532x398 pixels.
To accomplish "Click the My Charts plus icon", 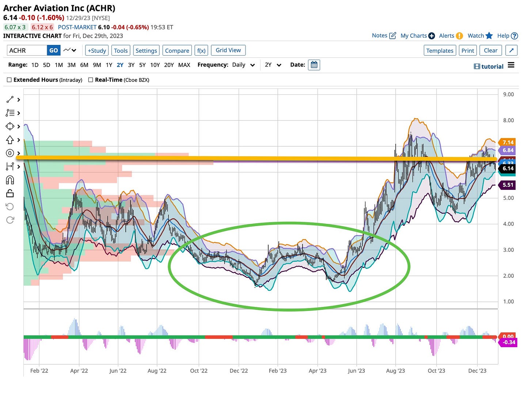I will tap(432, 36).
